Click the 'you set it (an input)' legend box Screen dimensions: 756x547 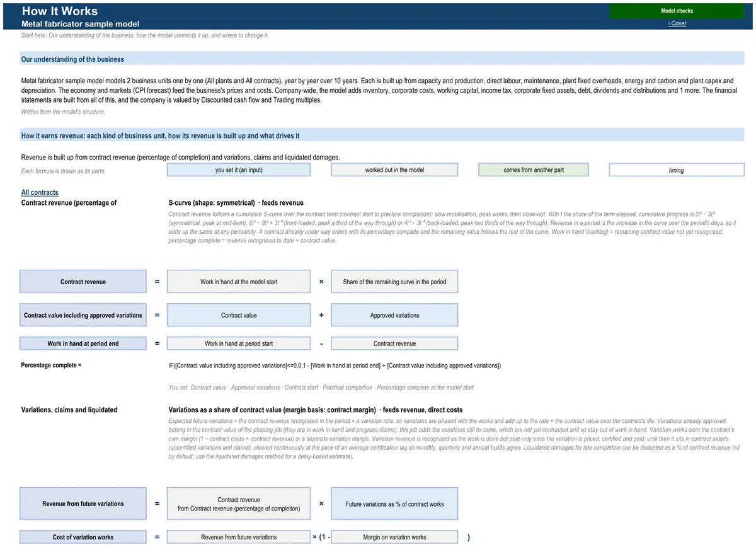click(239, 170)
